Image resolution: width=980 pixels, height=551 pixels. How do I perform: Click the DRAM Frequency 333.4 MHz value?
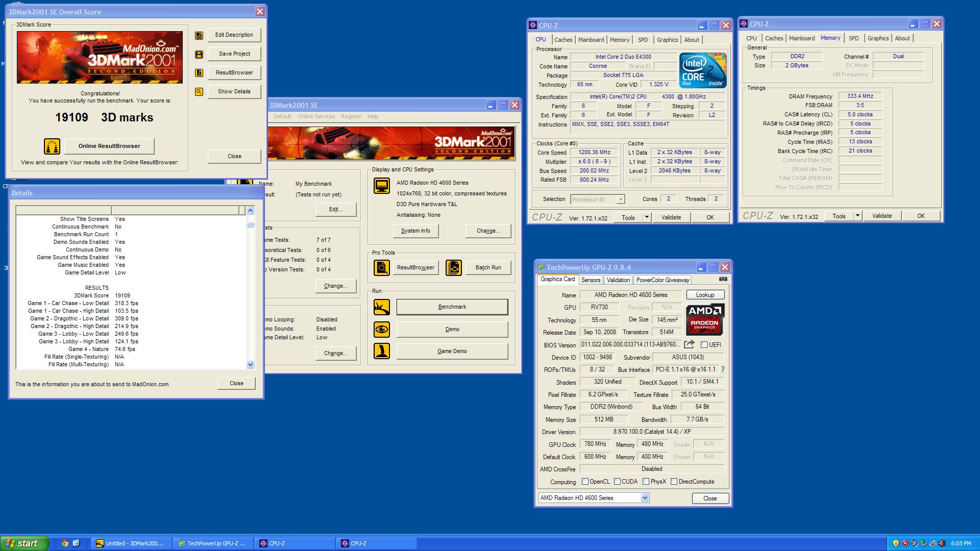point(861,96)
